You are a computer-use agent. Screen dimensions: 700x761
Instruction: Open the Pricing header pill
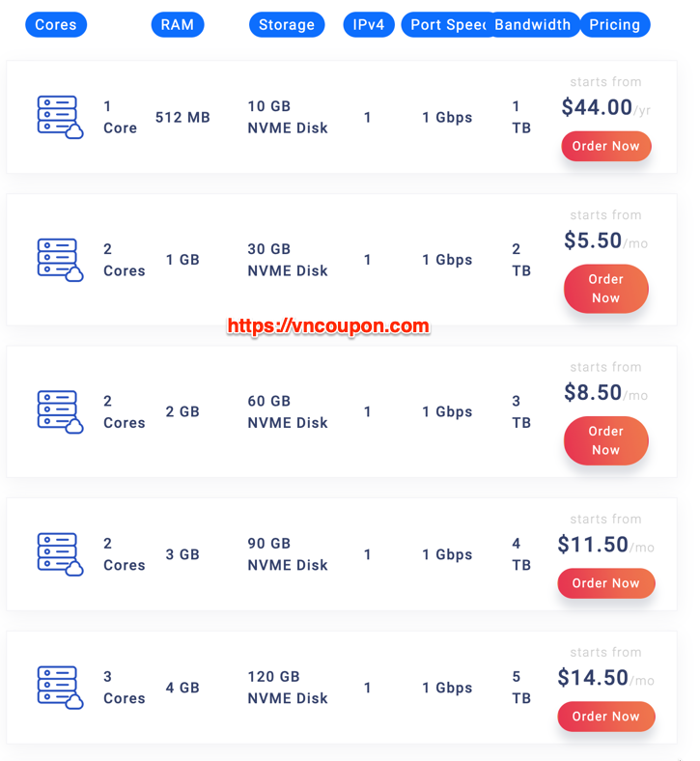pos(615,25)
